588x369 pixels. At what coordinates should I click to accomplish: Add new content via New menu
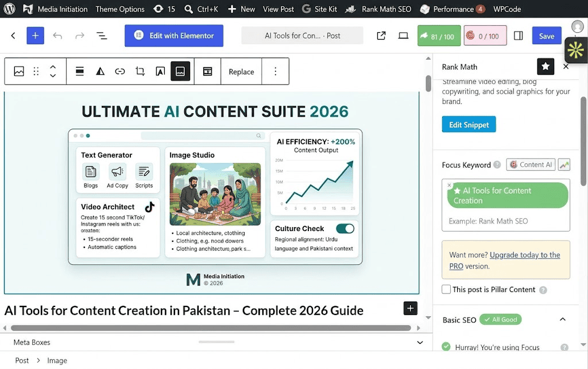[x=242, y=9]
